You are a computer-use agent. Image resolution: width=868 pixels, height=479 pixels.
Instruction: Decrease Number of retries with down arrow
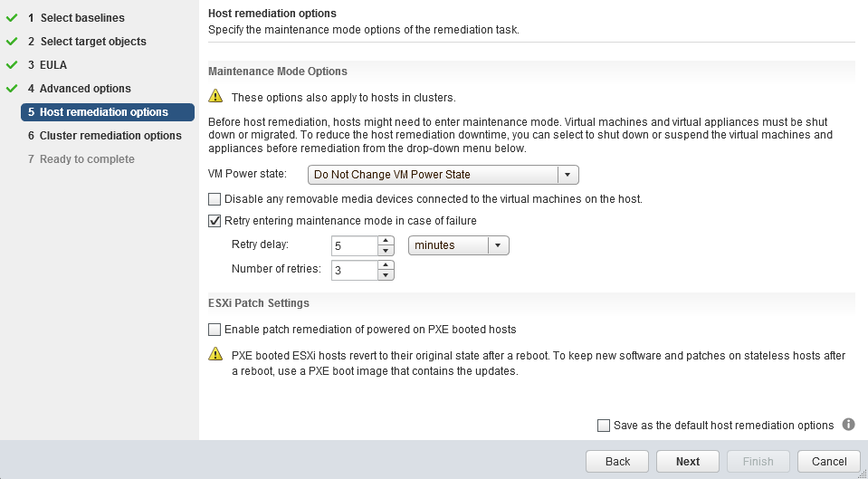pos(386,275)
